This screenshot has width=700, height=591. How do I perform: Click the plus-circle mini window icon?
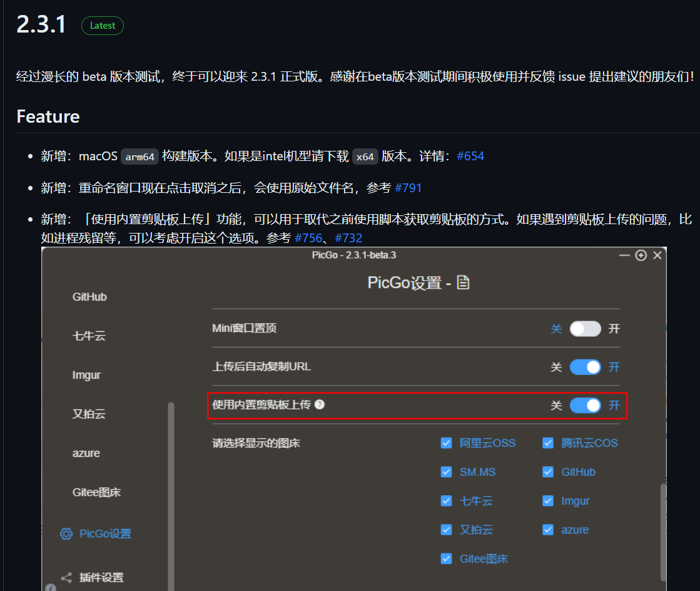[641, 255]
